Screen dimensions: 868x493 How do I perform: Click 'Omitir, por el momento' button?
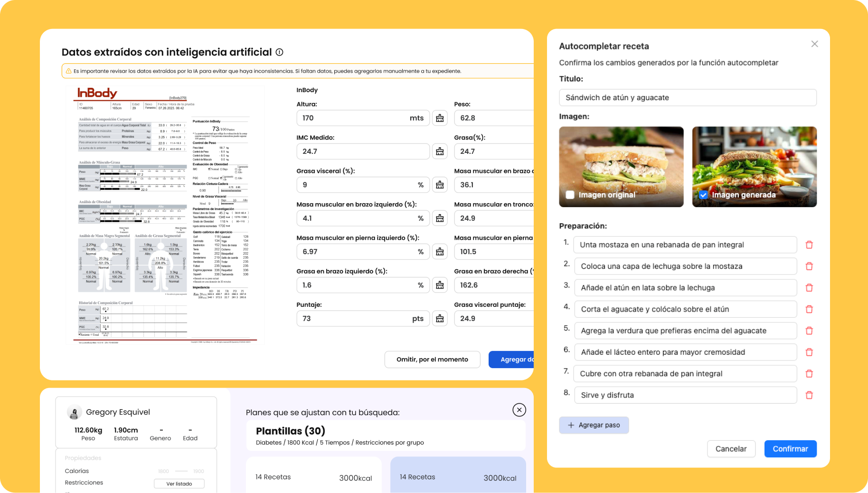pos(432,360)
